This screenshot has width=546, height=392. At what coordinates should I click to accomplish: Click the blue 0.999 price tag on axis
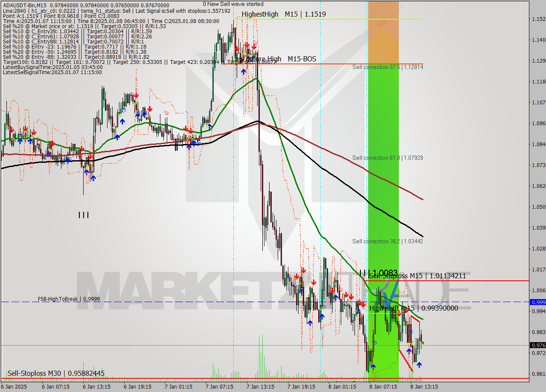coord(537,302)
